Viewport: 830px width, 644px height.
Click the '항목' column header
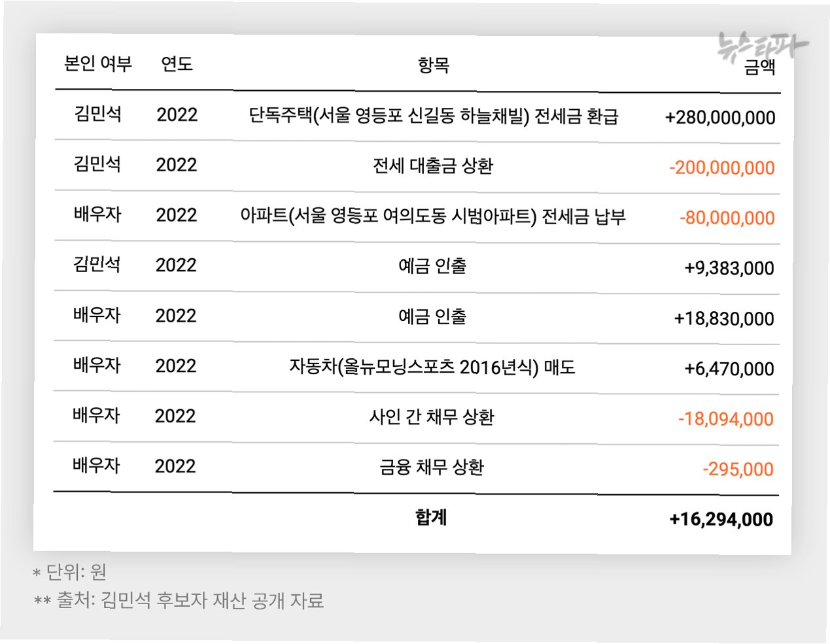[433, 65]
